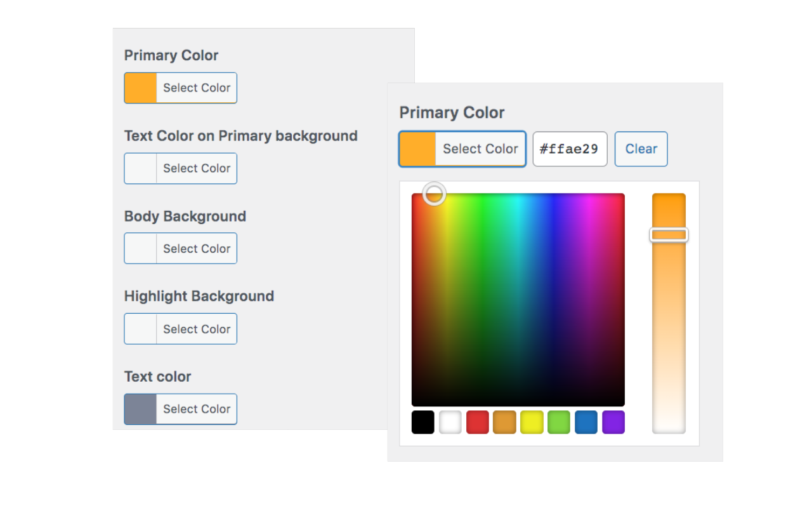This screenshot has width=812, height=508.
Task: Open Select Color for Body Background
Action: pos(181,248)
